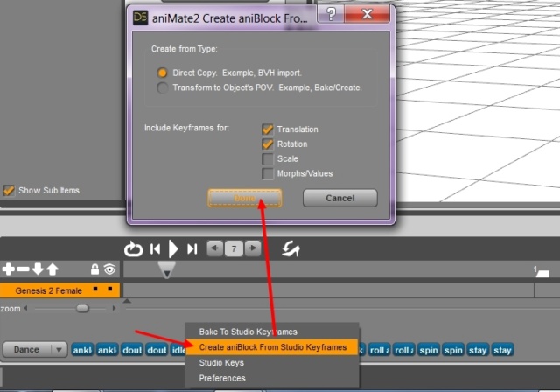Click the Done button in the dialog
Viewport: 560px width, 392px height.
tap(245, 198)
